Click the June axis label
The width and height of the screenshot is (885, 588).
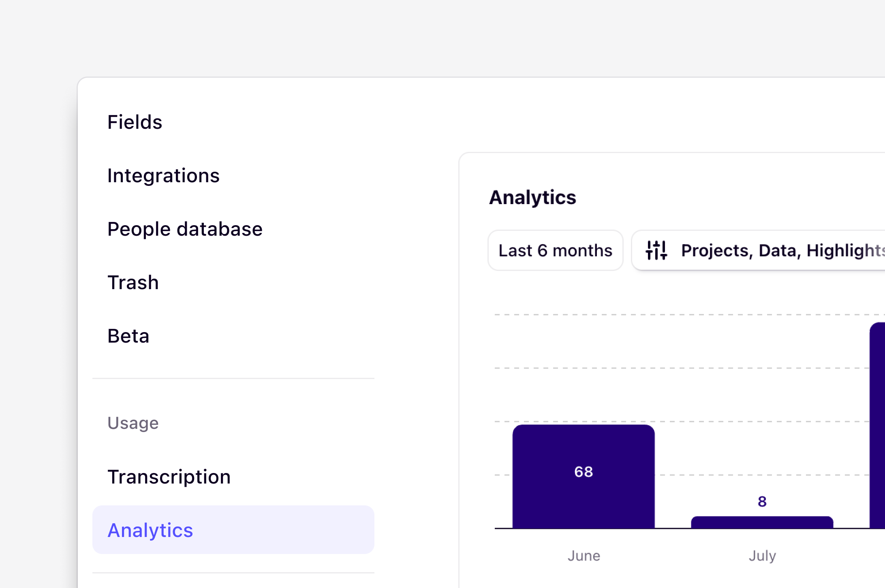point(584,555)
